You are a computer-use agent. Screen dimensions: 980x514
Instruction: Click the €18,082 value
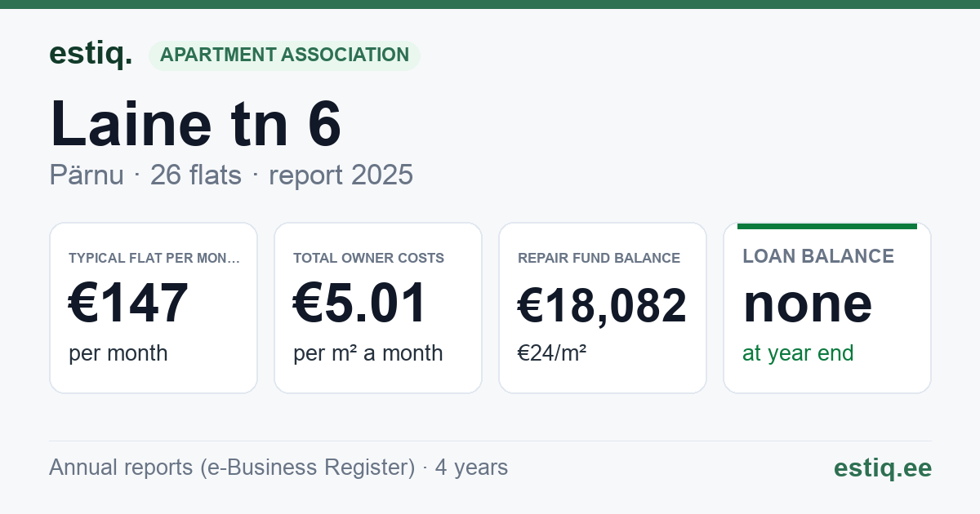pos(603,306)
